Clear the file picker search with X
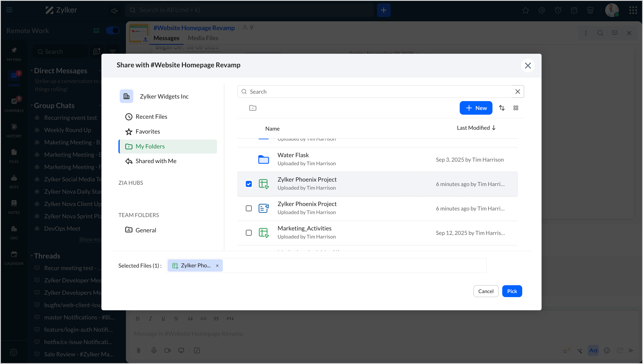 coord(518,92)
